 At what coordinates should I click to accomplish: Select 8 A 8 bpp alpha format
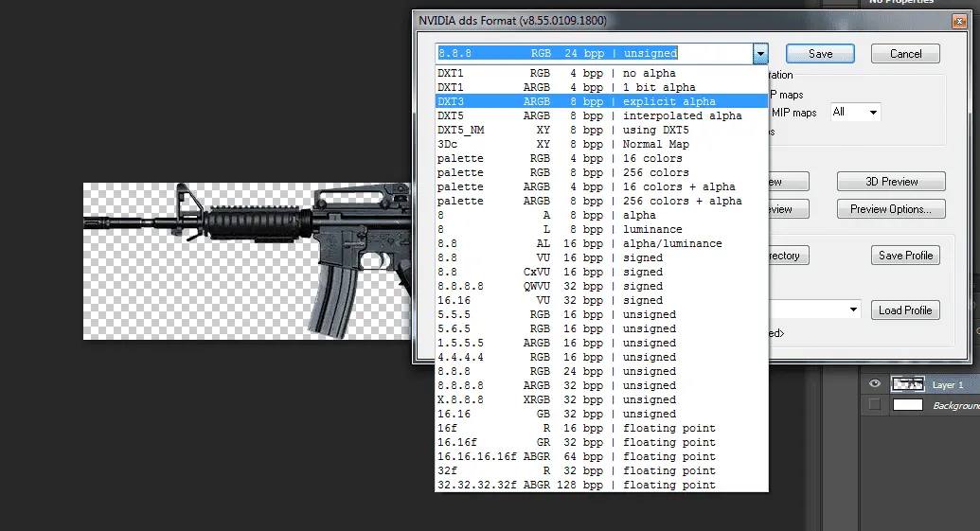(x=601, y=215)
